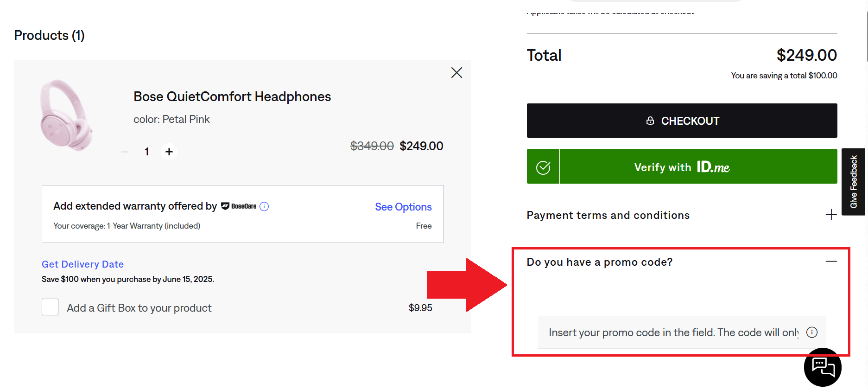This screenshot has width=868, height=390.
Task: Click the page vertical scrollbar
Action: pyautogui.click(x=866, y=32)
